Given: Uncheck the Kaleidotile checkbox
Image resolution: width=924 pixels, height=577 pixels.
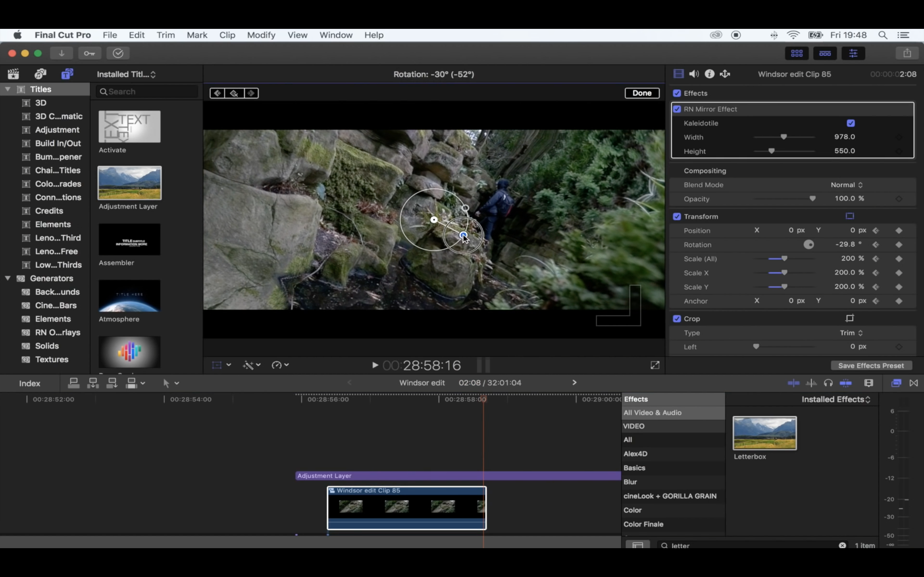Looking at the screenshot, I should tap(851, 123).
